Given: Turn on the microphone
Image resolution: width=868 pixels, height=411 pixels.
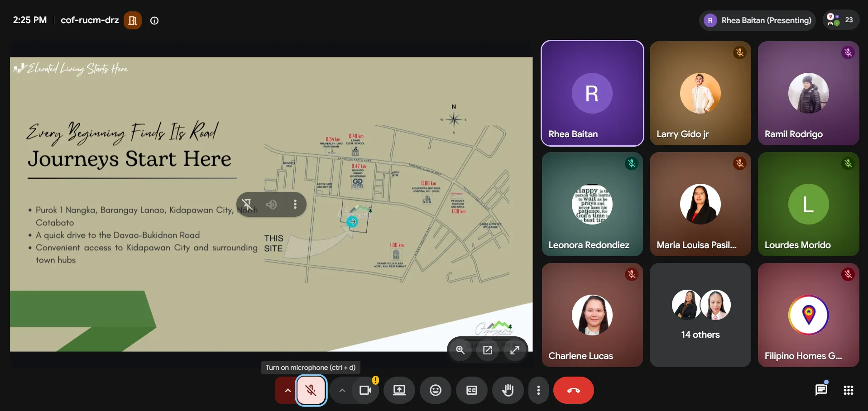Looking at the screenshot, I should pyautogui.click(x=311, y=390).
